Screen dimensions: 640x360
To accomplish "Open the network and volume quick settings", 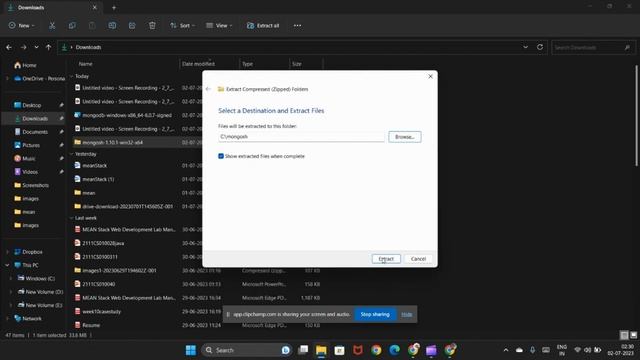I will [x=587, y=350].
